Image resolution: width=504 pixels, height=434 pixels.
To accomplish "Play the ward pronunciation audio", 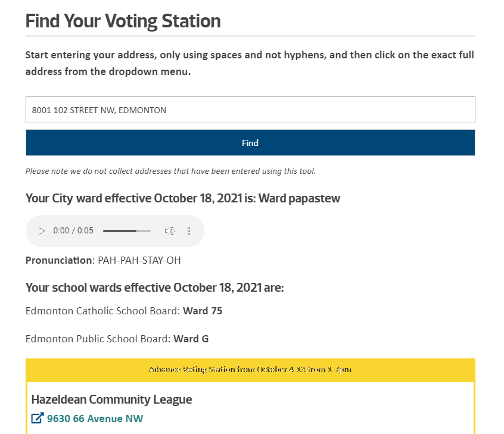I will [41, 231].
